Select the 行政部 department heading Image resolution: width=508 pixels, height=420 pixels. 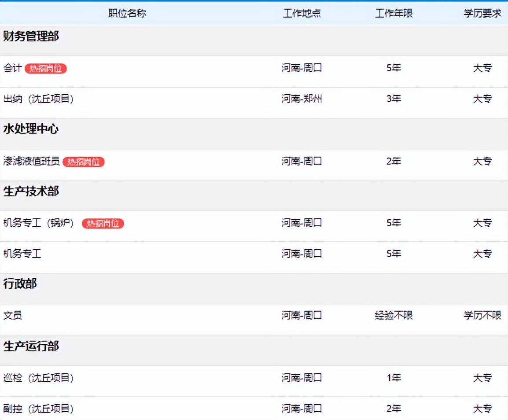pyautogui.click(x=20, y=284)
